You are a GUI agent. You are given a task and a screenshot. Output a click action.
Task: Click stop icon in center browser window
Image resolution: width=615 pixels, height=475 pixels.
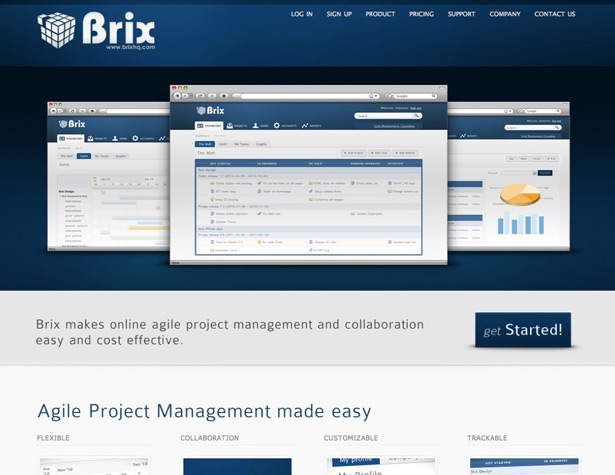click(x=212, y=96)
